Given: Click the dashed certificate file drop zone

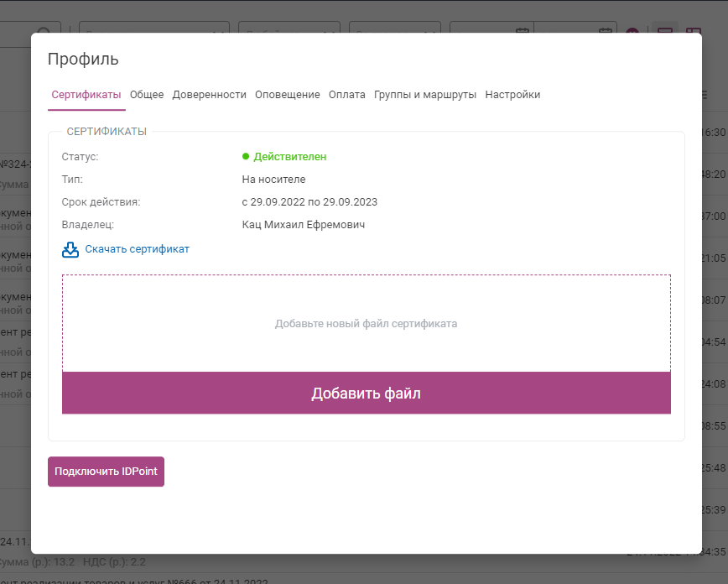Looking at the screenshot, I should click(366, 323).
